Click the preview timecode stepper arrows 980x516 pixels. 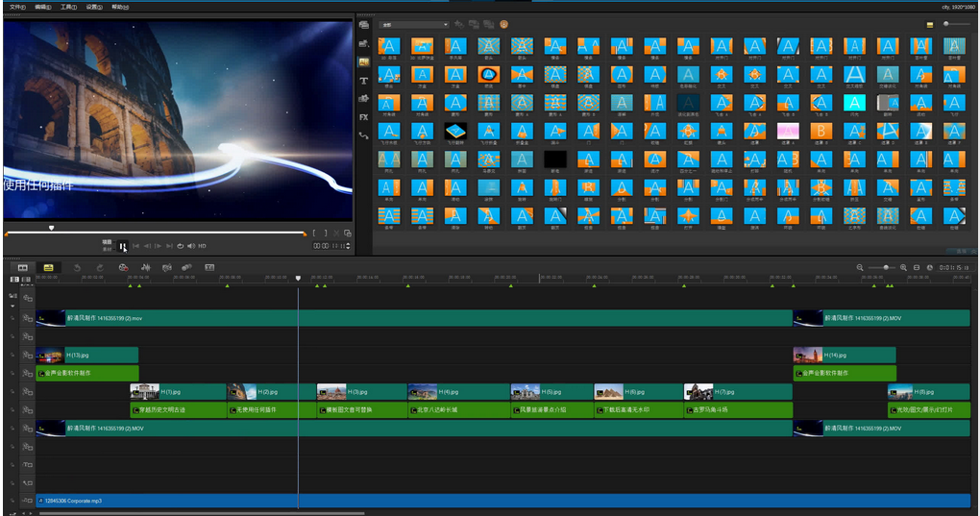tap(348, 246)
